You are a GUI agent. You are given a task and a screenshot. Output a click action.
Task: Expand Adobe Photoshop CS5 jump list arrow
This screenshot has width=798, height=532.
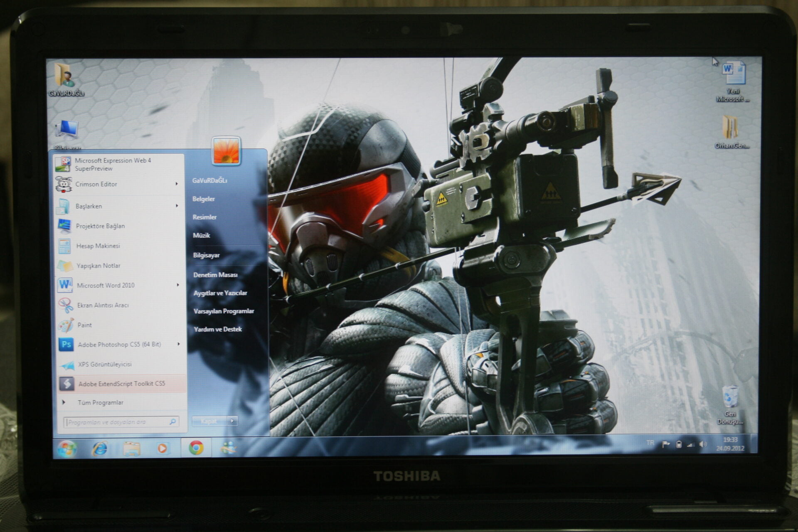[x=179, y=344]
